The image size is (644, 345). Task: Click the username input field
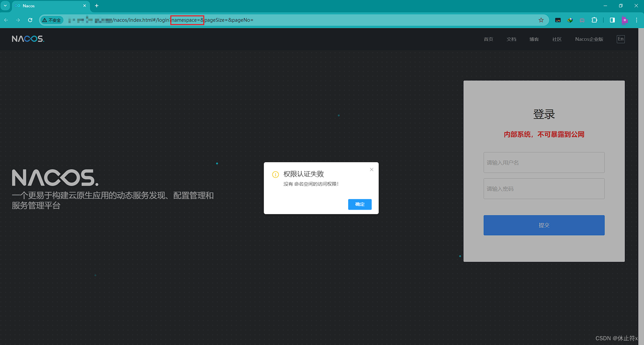pyautogui.click(x=544, y=162)
